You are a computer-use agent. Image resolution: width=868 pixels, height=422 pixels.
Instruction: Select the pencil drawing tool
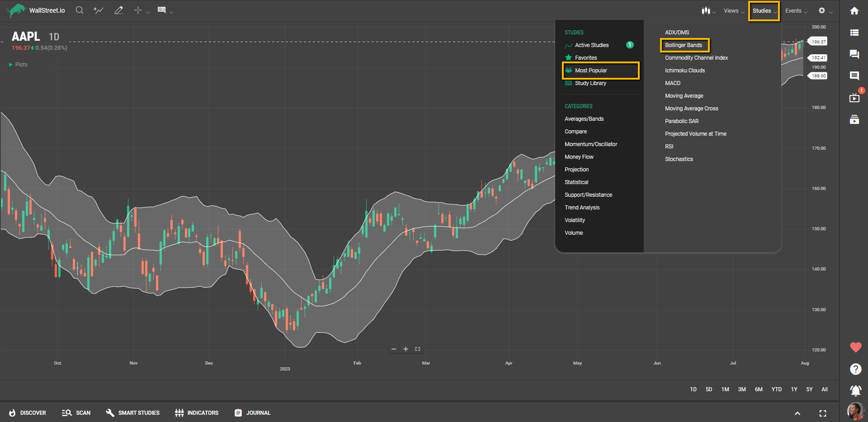click(118, 10)
